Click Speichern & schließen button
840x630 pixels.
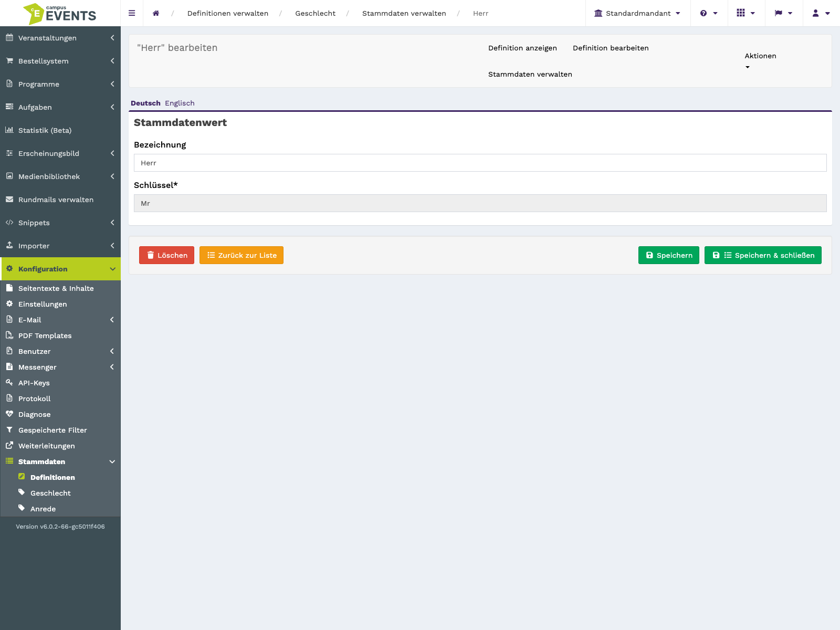[763, 255]
